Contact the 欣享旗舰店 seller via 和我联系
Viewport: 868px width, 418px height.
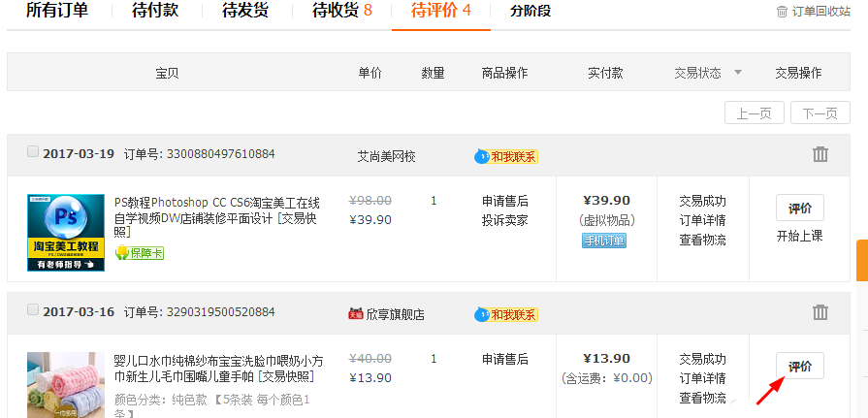pos(505,314)
